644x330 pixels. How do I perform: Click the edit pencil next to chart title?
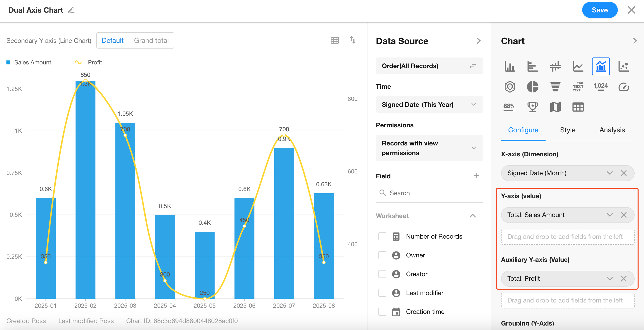[71, 10]
